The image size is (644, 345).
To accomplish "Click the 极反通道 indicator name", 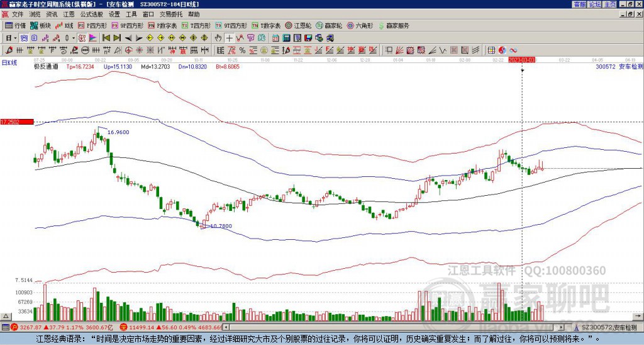I will click(46, 67).
